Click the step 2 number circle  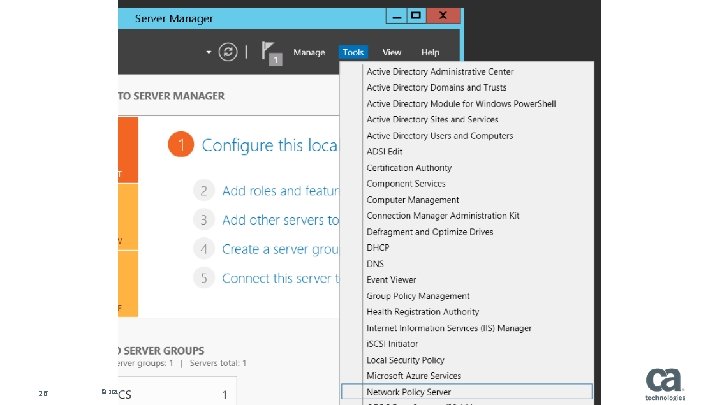click(x=204, y=191)
